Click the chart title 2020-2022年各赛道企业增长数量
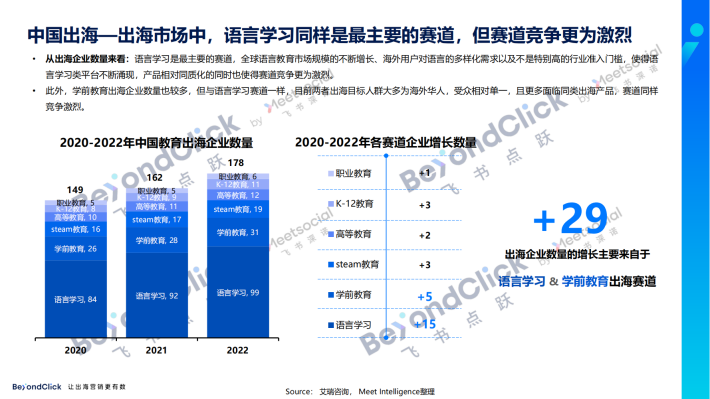 point(385,142)
